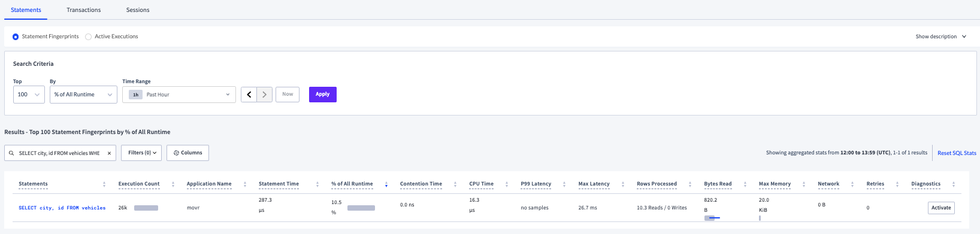This screenshot has height=234, width=980.
Task: Go to previous time range arrow
Action: pos(249,95)
